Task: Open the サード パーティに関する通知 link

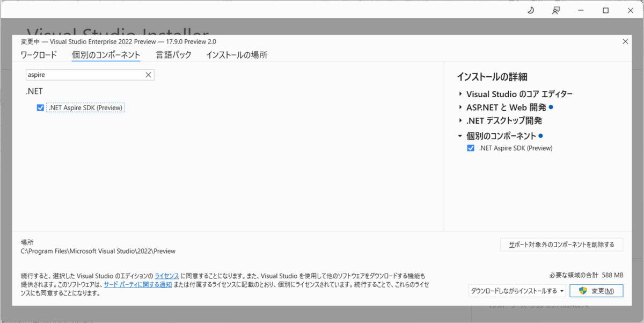Action: click(x=137, y=284)
